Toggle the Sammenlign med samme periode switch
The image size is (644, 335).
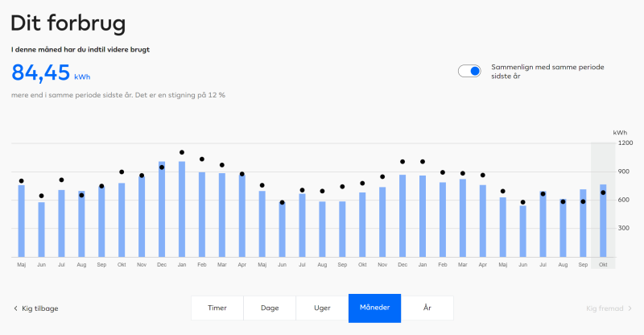click(x=469, y=71)
